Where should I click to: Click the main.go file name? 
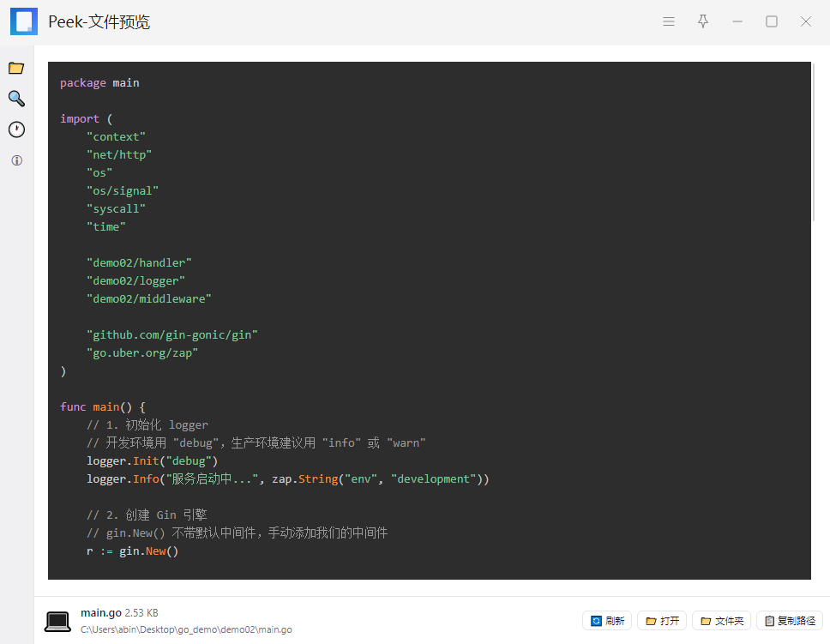click(x=101, y=613)
